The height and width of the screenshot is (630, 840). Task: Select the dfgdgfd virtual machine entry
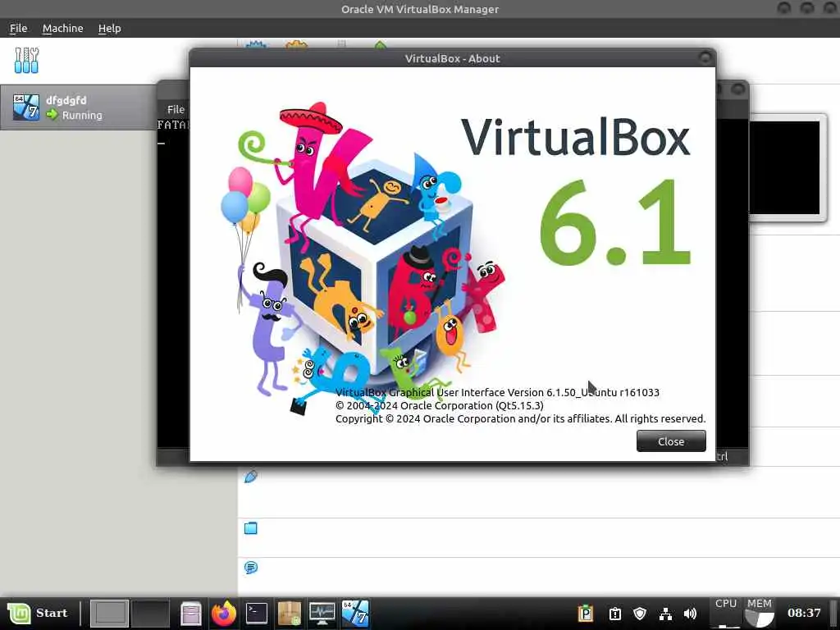(78, 107)
